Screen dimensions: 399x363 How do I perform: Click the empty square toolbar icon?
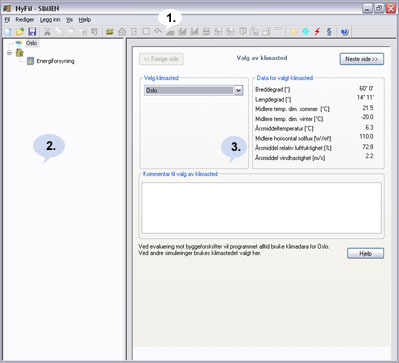[146, 32]
